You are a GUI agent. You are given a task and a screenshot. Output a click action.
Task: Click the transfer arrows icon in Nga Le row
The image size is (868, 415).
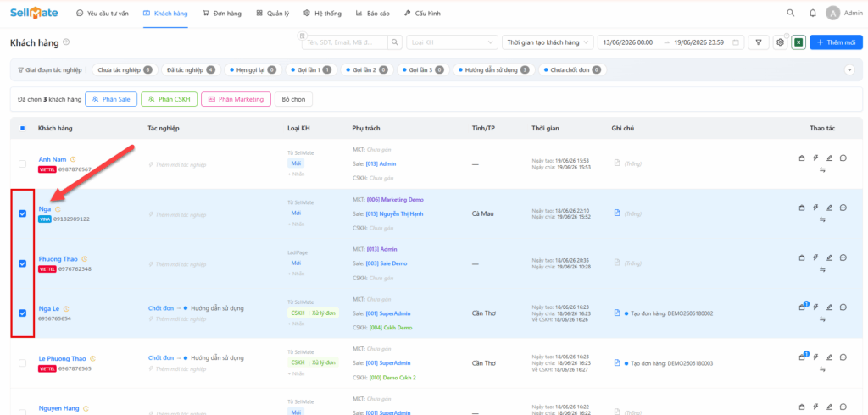pyautogui.click(x=822, y=318)
